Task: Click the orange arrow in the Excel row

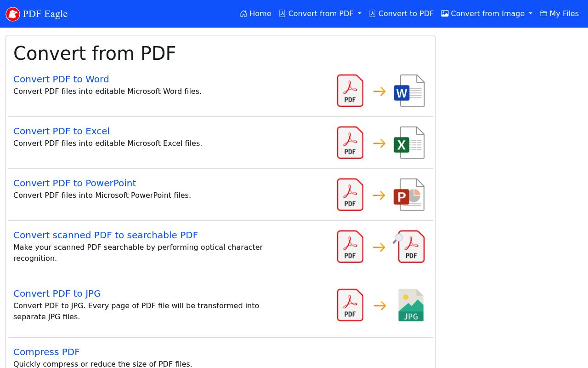Action: pyautogui.click(x=379, y=143)
